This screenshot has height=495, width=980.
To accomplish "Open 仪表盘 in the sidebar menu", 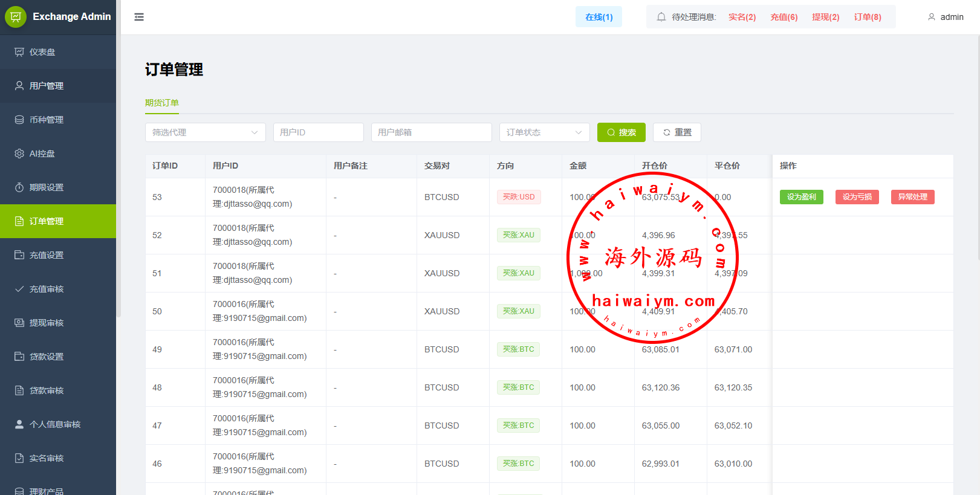I will (58, 52).
